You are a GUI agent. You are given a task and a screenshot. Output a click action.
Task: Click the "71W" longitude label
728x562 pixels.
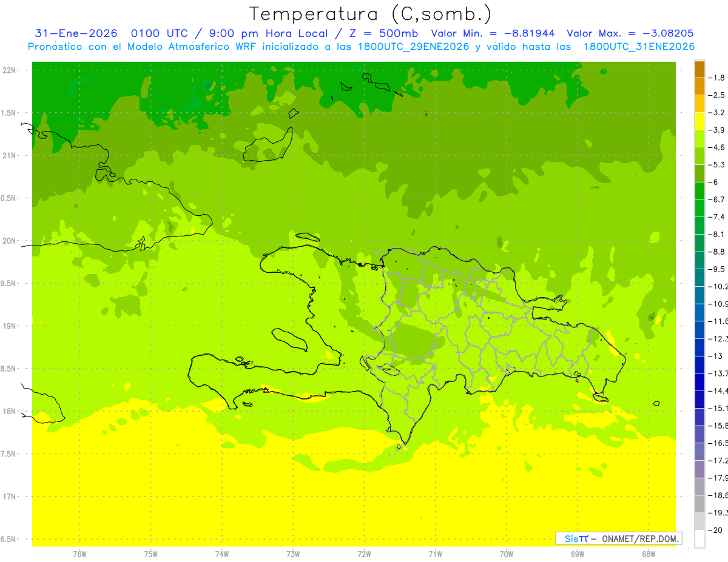tap(435, 554)
